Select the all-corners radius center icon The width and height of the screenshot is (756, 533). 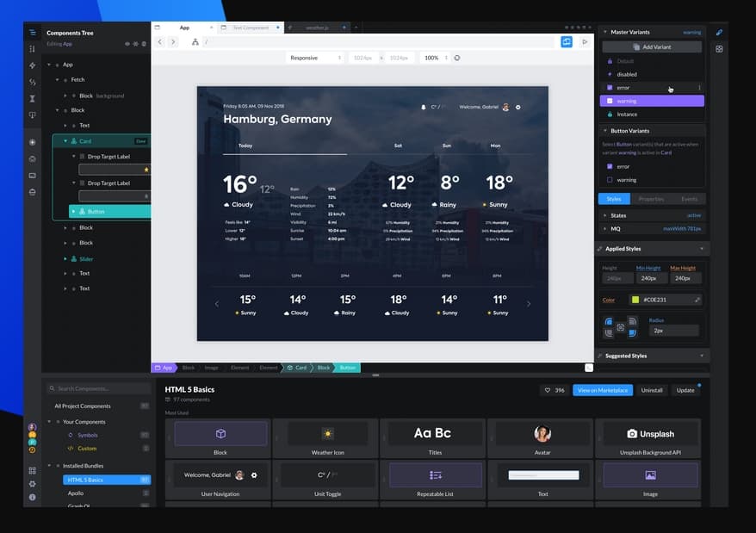tap(621, 327)
